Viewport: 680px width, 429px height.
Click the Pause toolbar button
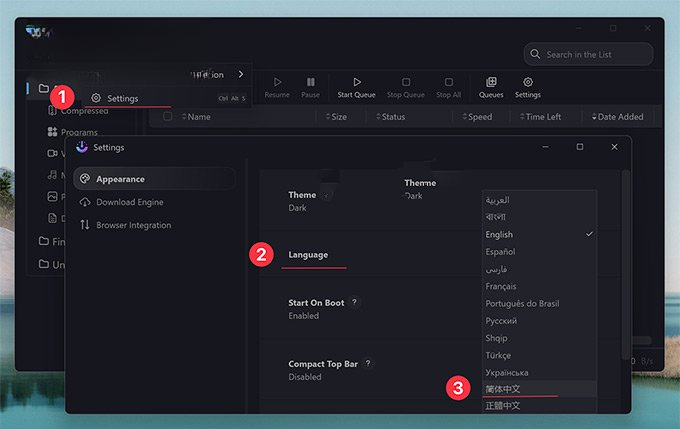[x=311, y=88]
